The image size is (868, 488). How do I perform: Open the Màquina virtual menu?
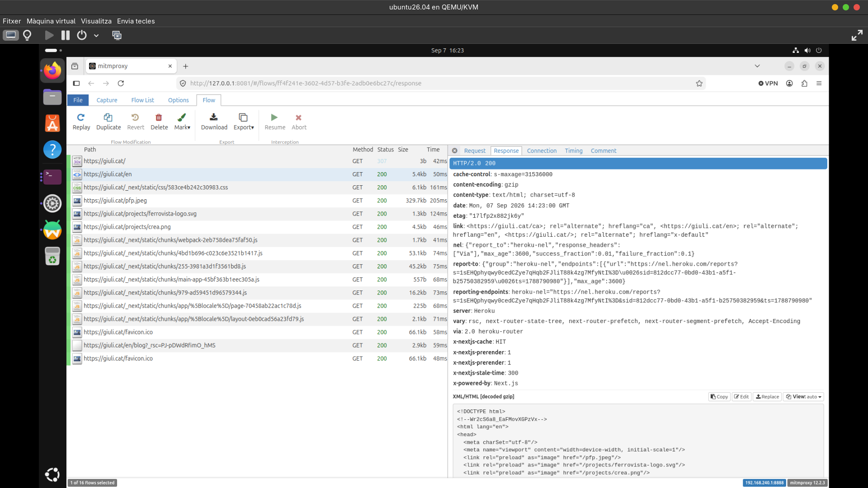click(51, 21)
